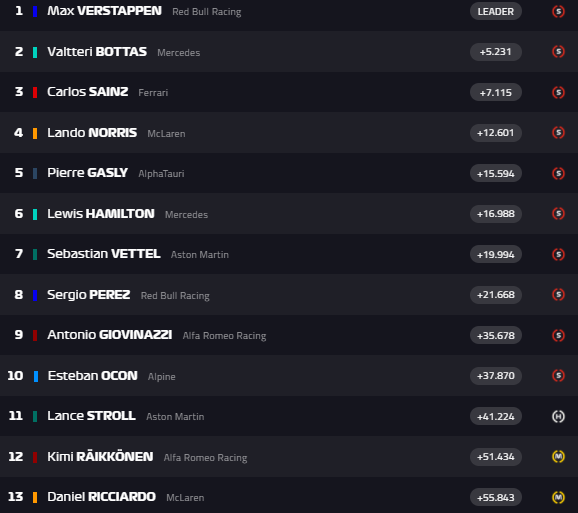578x513 pixels.
Task: Click the LEADER badge for Verstappen
Action: tap(495, 11)
